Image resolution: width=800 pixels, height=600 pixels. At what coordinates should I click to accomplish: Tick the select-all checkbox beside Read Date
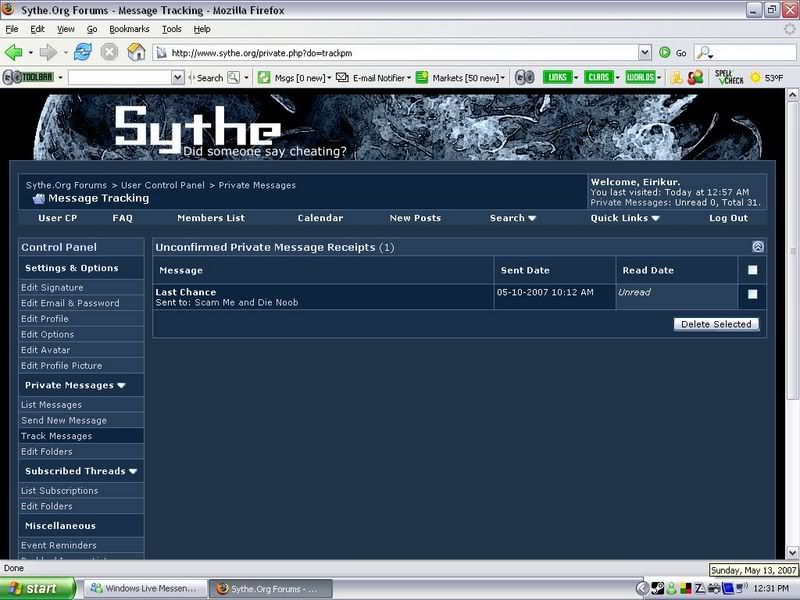(753, 270)
